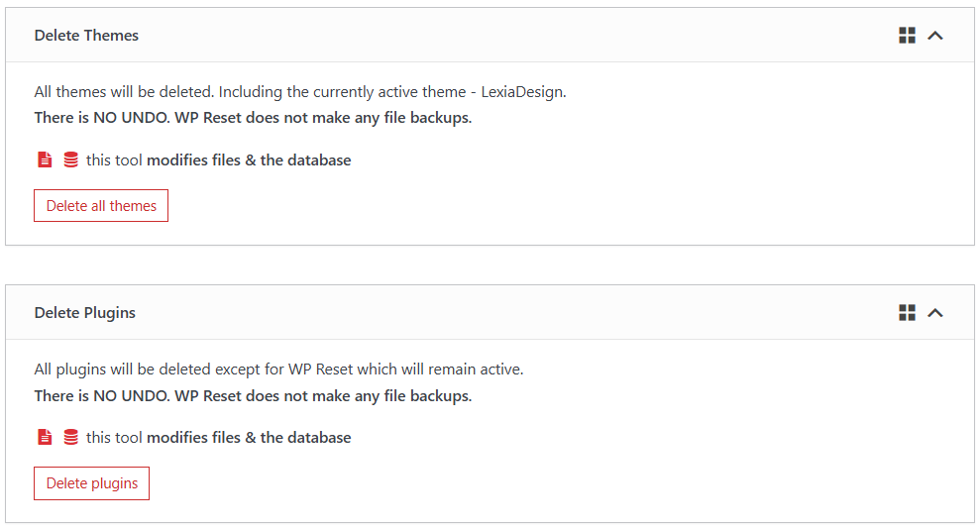Click the NO UNDO warning in Delete Plugins
Screen dimensions: 980x528
pyautogui.click(x=253, y=395)
